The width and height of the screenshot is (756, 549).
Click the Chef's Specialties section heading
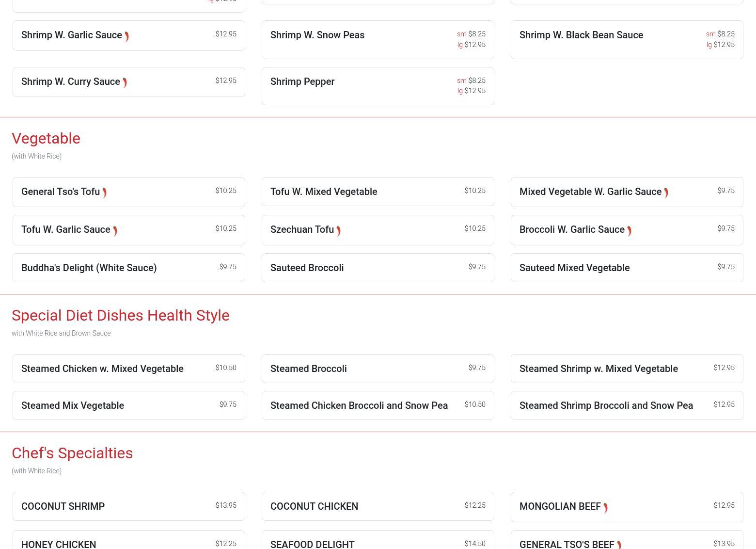72,453
